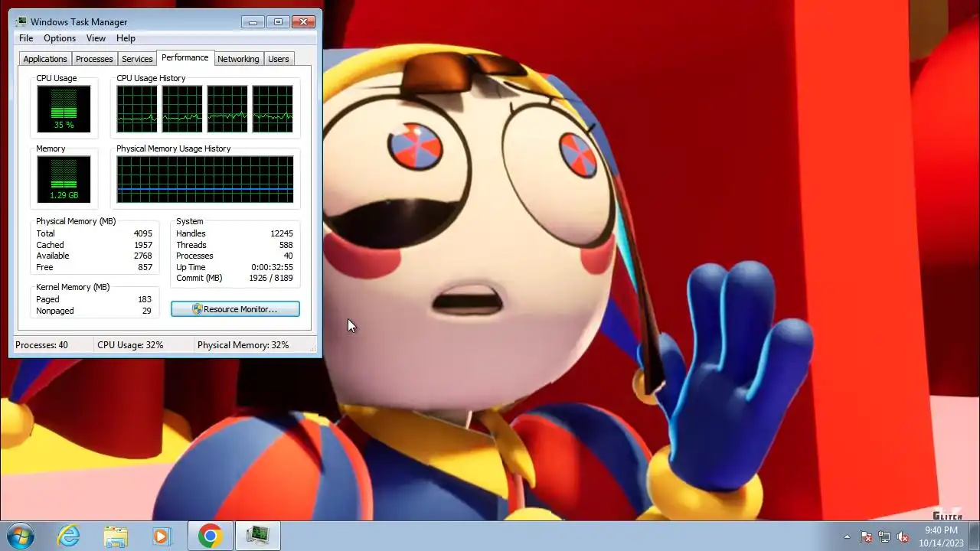Click status bar CPU Usage: 32%

click(x=130, y=345)
